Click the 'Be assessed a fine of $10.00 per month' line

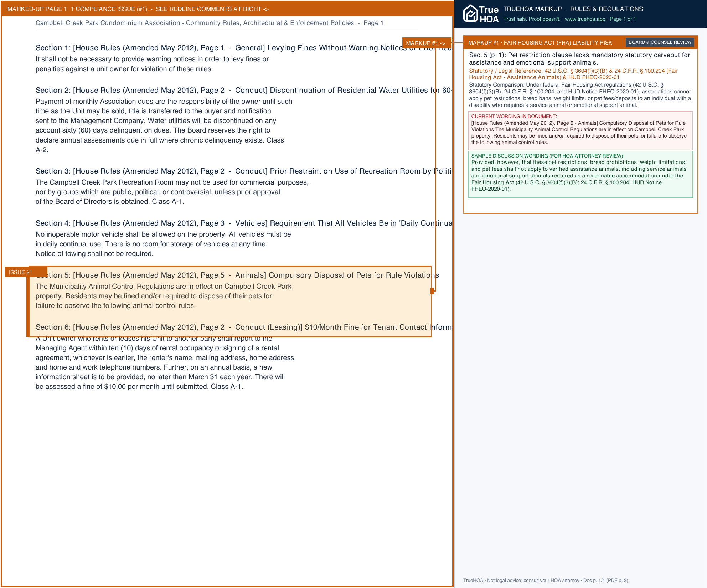click(139, 387)
